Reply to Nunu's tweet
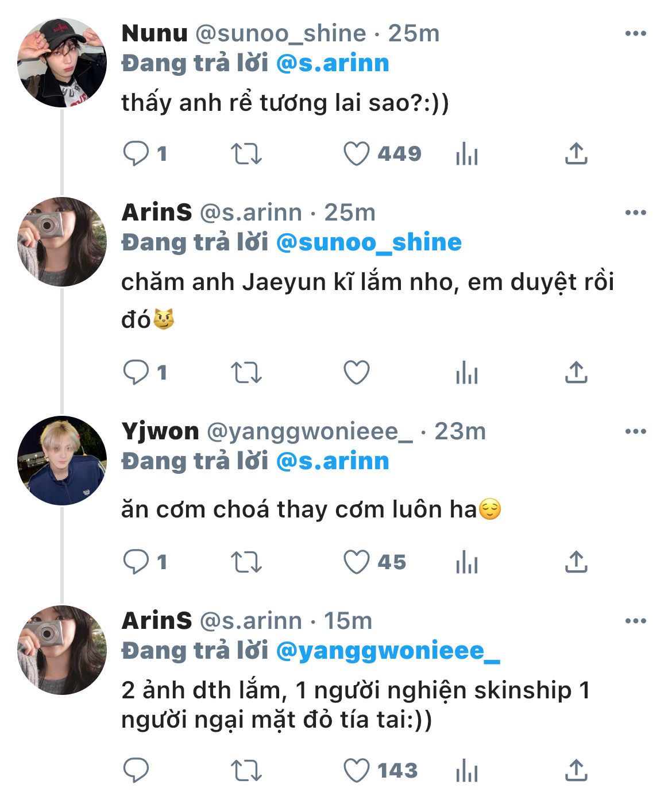 [x=136, y=153]
